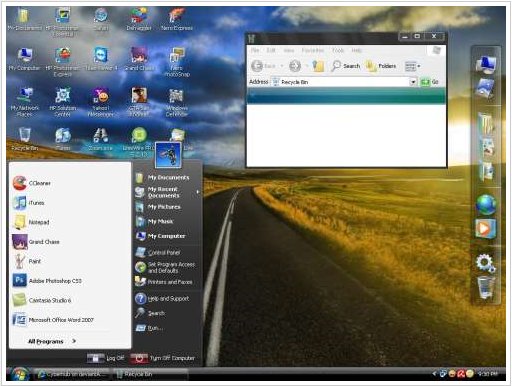
Task: Open My Network Places desktop icon
Action: [x=25, y=102]
